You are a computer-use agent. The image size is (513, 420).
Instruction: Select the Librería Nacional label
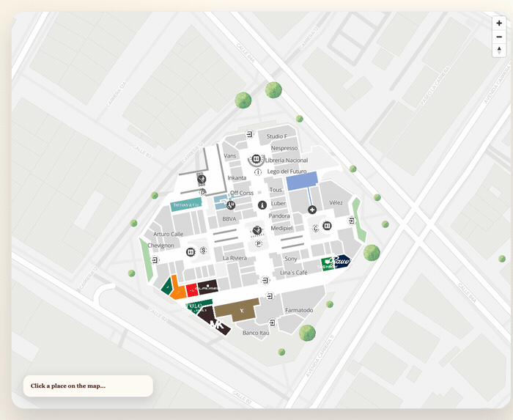click(x=287, y=161)
